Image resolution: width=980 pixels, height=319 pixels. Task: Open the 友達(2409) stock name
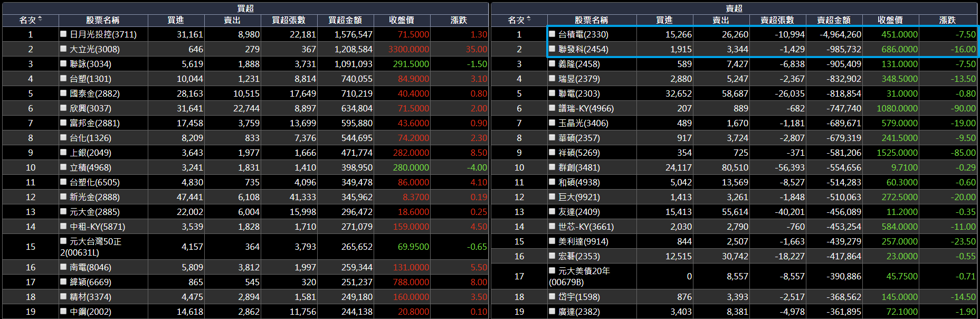click(x=579, y=212)
